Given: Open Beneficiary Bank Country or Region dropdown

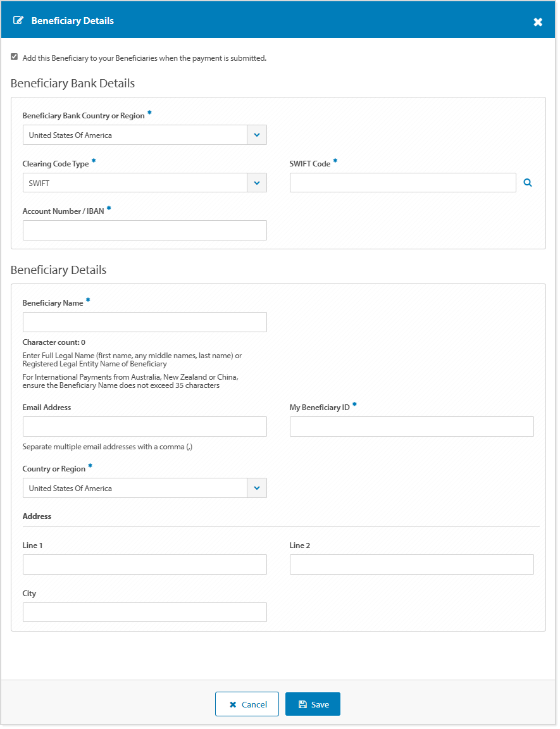Looking at the screenshot, I should (144, 135).
